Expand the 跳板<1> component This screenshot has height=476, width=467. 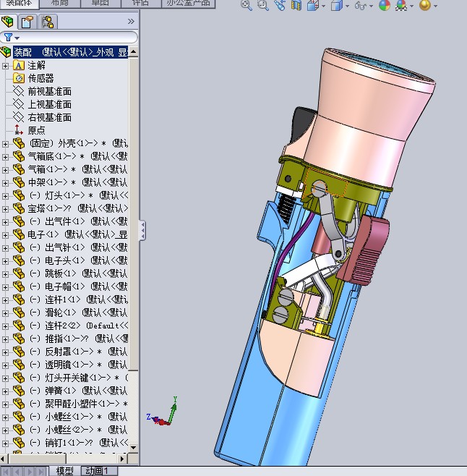[x=5, y=274]
